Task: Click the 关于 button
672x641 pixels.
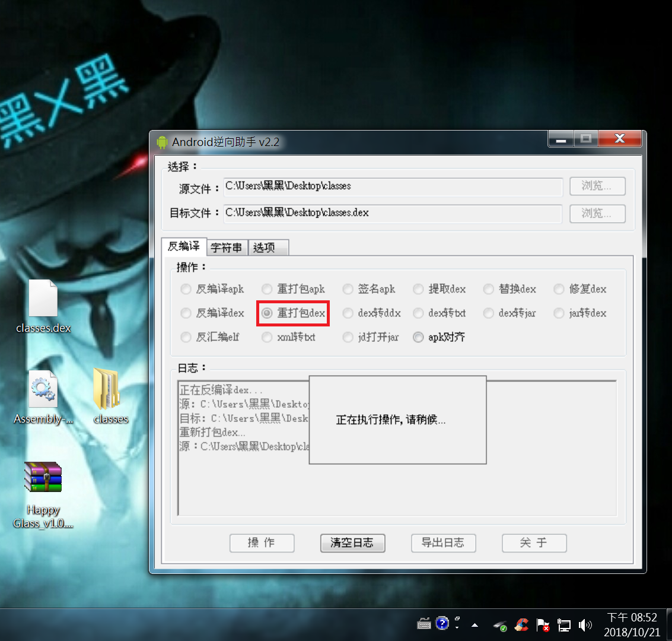Action: click(534, 543)
